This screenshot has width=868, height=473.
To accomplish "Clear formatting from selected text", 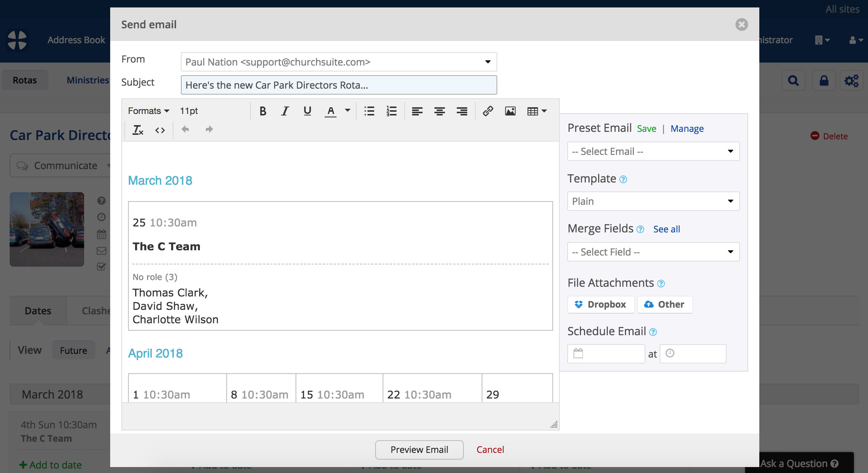I will tap(138, 130).
